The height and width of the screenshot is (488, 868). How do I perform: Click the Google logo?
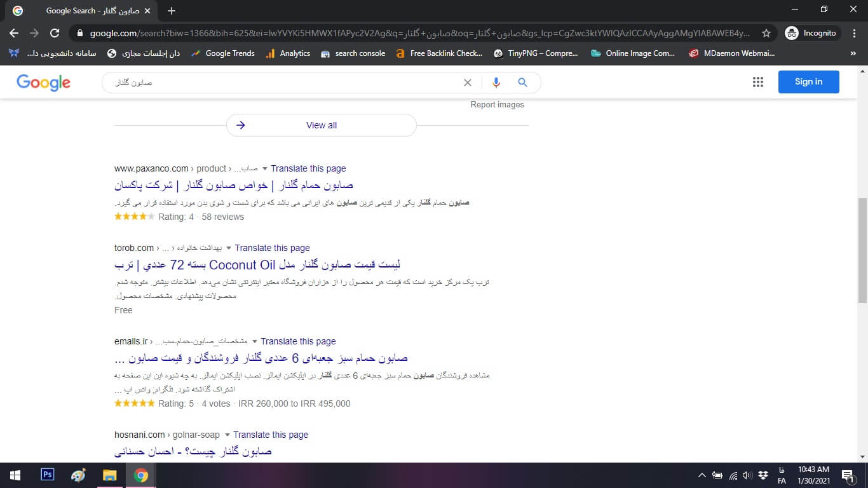coord(43,82)
